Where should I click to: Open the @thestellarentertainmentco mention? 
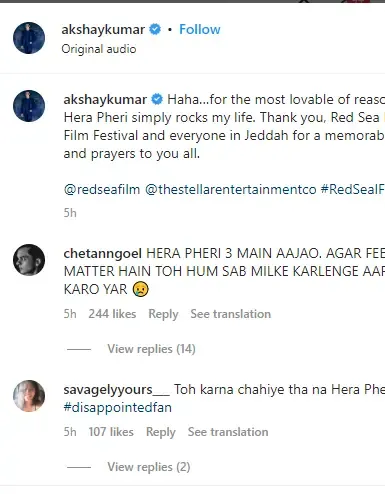pos(230,189)
